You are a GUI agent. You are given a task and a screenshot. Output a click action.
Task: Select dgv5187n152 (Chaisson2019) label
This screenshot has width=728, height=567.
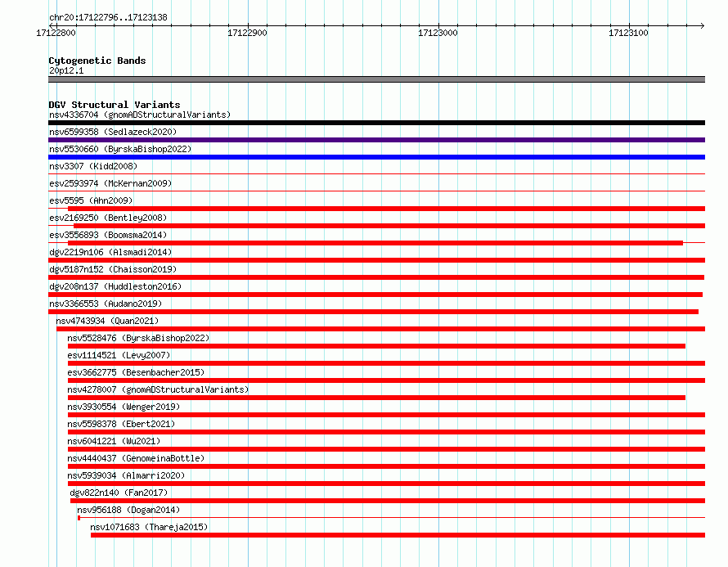tap(113, 269)
